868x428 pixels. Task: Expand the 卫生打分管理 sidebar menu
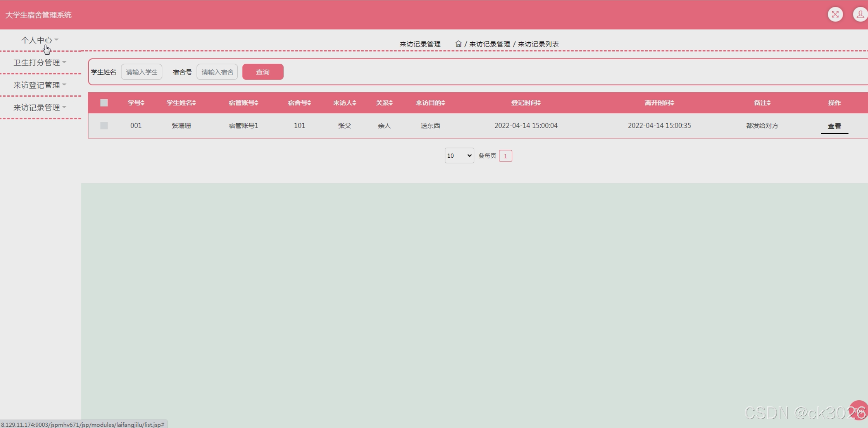pos(40,62)
